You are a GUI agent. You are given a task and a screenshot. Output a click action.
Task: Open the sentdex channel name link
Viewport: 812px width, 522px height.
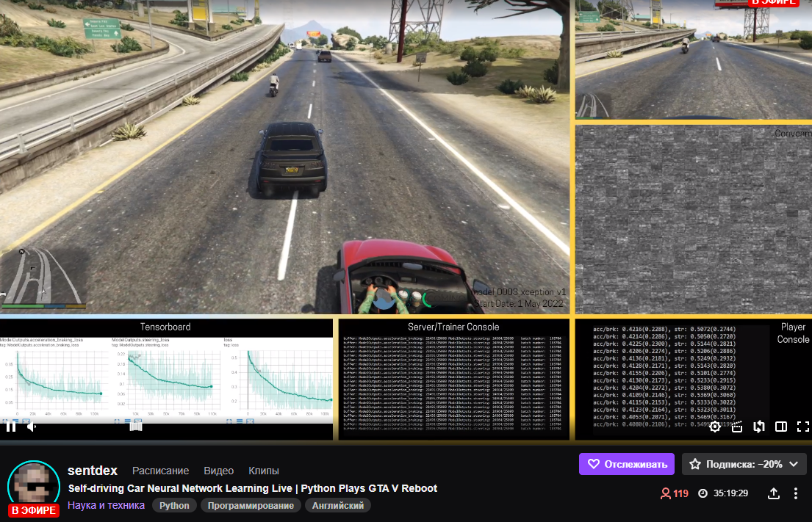point(93,471)
